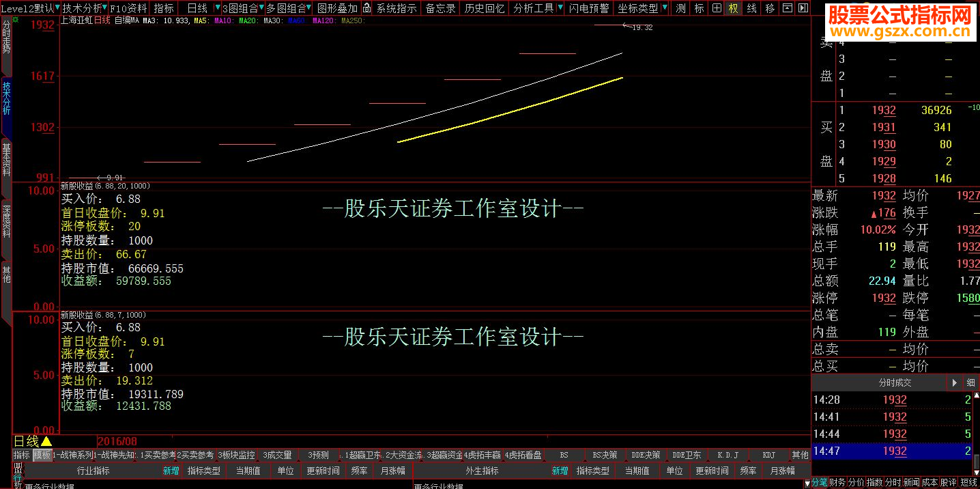Select the 标 annotation tool icon
Screen dimensions: 980x489
698,7
